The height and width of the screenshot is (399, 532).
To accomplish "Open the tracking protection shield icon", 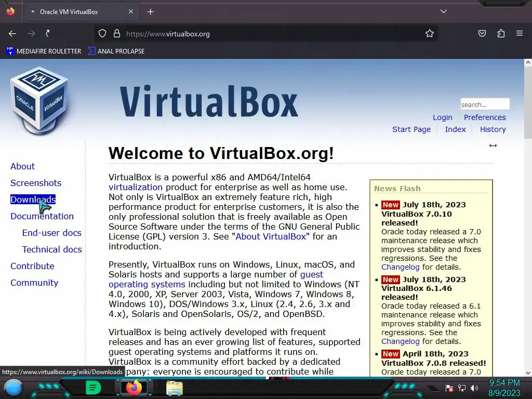I will (102, 34).
